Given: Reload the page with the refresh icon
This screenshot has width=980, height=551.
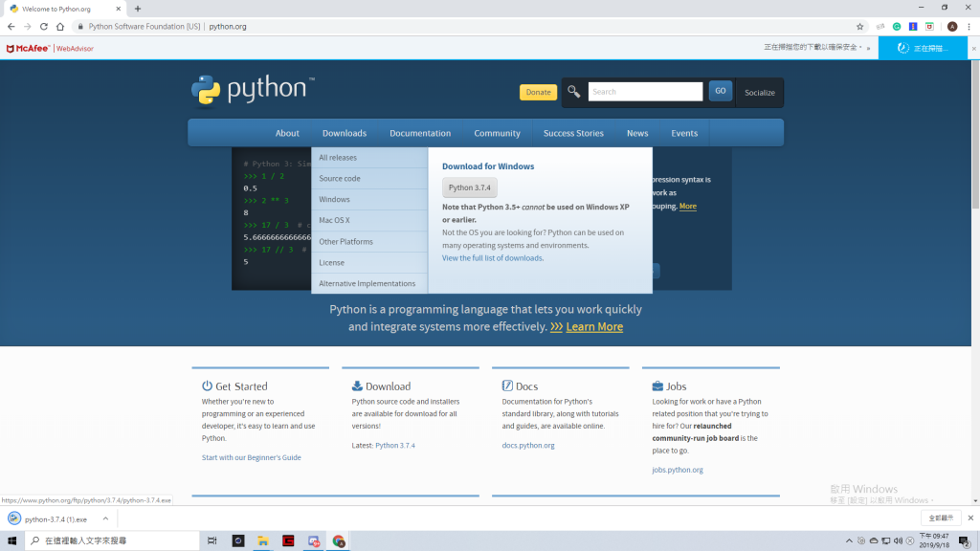Looking at the screenshot, I should pos(44,26).
